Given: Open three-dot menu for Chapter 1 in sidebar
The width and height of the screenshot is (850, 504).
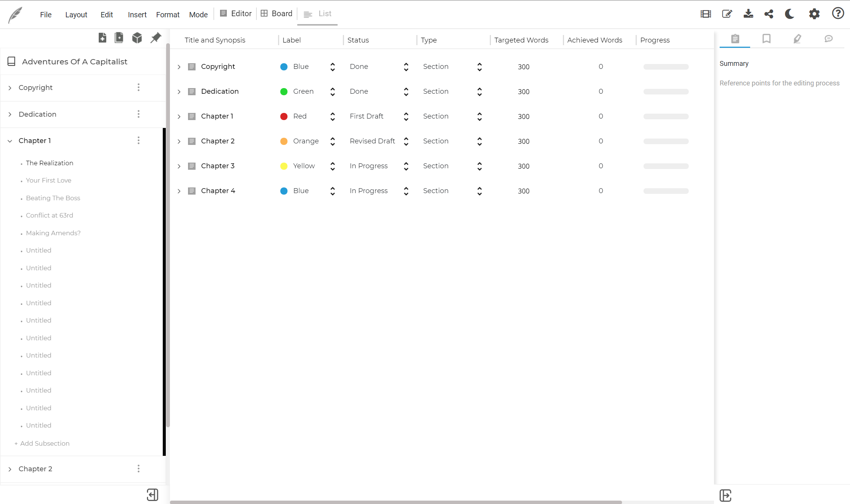Looking at the screenshot, I should pos(139,140).
